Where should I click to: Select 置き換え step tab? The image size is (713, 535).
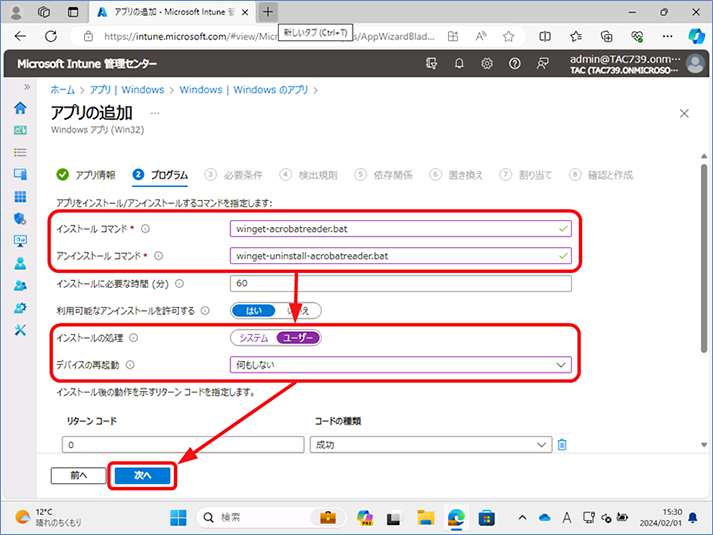click(457, 175)
